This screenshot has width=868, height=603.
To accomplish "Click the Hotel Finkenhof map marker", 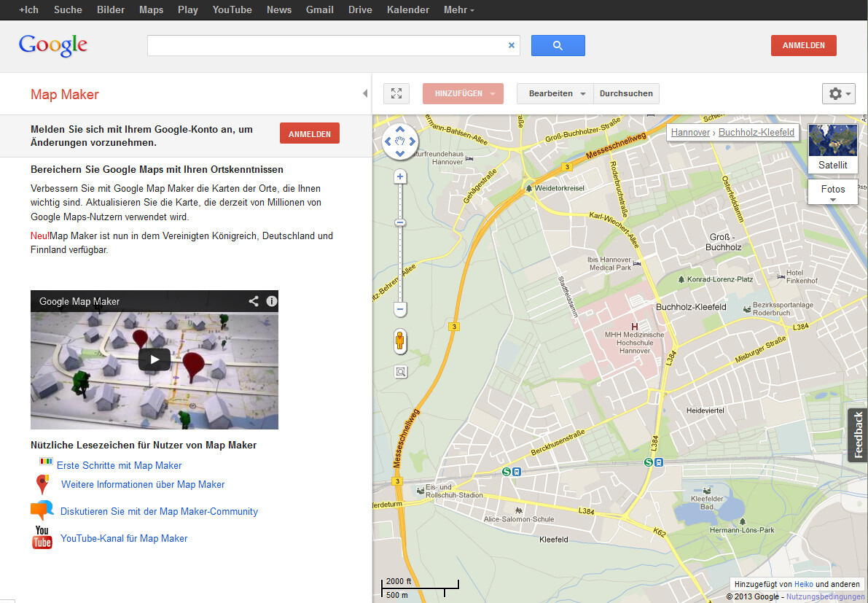I will pyautogui.click(x=782, y=275).
